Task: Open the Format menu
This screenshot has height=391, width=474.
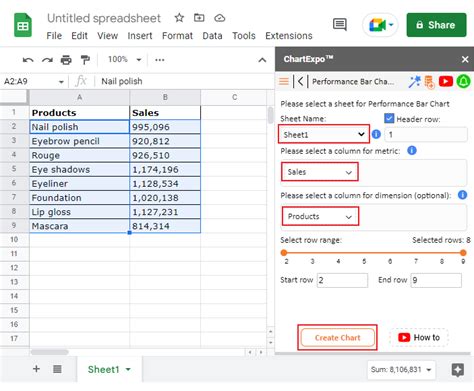Action: (177, 36)
